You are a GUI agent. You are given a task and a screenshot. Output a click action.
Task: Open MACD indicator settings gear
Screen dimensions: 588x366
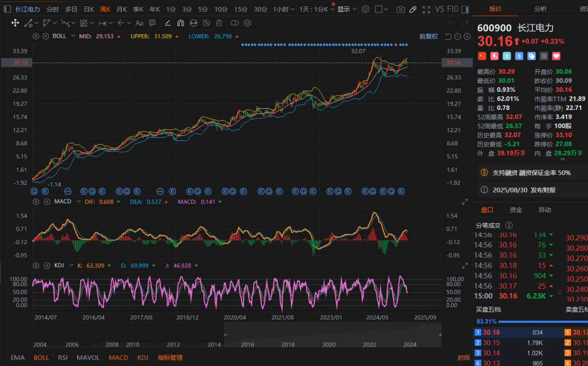[35, 202]
